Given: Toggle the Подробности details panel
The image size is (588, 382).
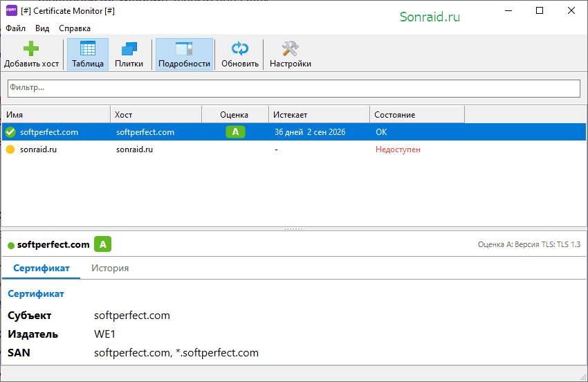Looking at the screenshot, I should (184, 54).
